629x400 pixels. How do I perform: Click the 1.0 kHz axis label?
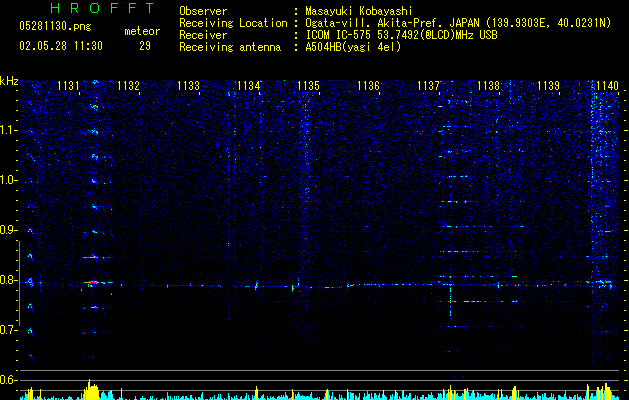point(9,180)
